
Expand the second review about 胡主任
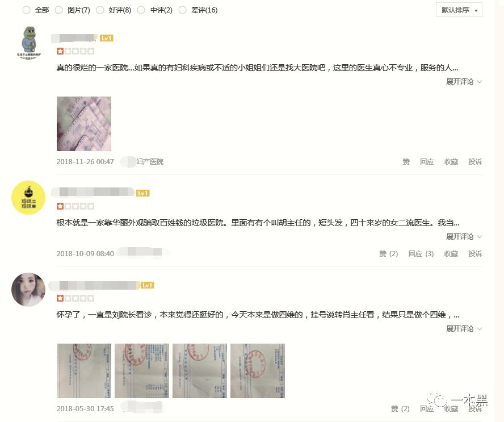[x=464, y=237]
